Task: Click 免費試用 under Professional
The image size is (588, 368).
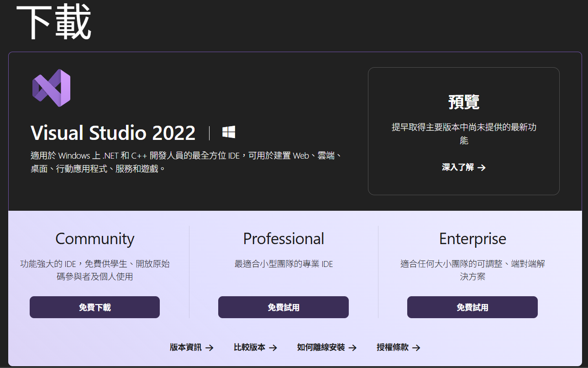Action: 283,307
